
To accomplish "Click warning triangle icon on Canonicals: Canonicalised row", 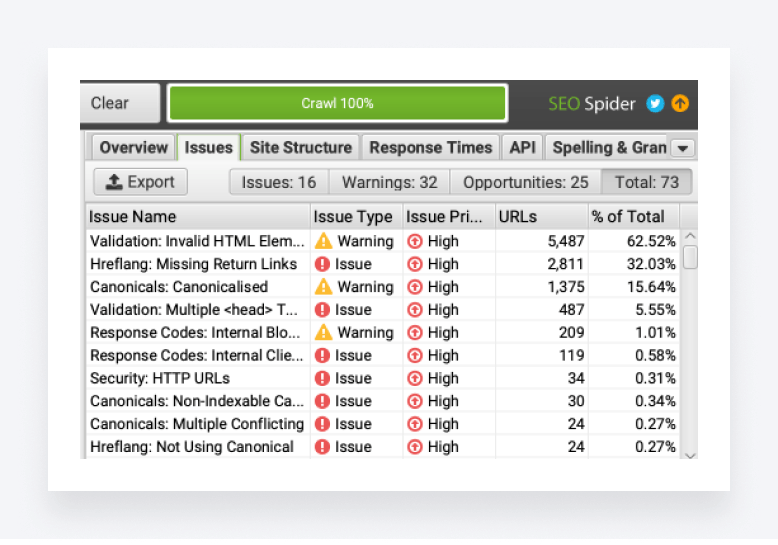I will 323,287.
